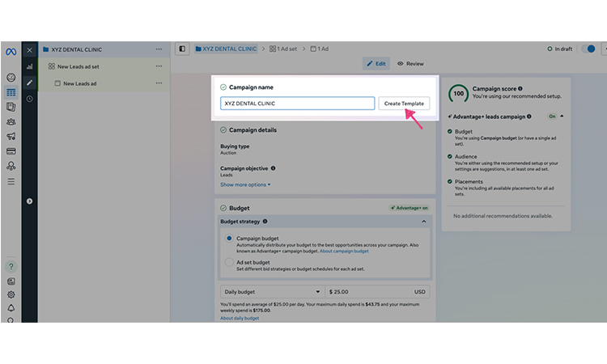Image resolution: width=607 pixels, height=364 pixels.
Task: Open more options for XYZ DENTAL CLINIC campaign
Action: [159, 49]
